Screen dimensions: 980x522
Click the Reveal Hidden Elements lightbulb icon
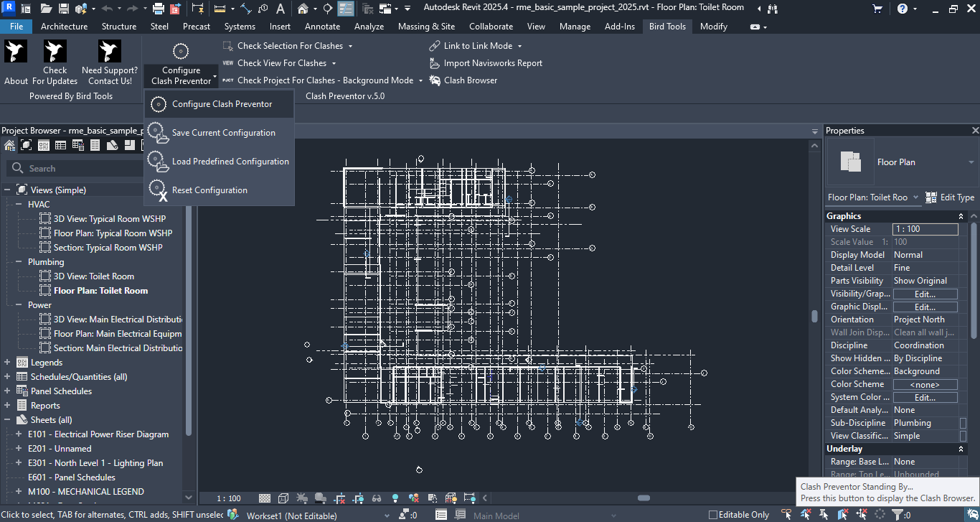395,498
